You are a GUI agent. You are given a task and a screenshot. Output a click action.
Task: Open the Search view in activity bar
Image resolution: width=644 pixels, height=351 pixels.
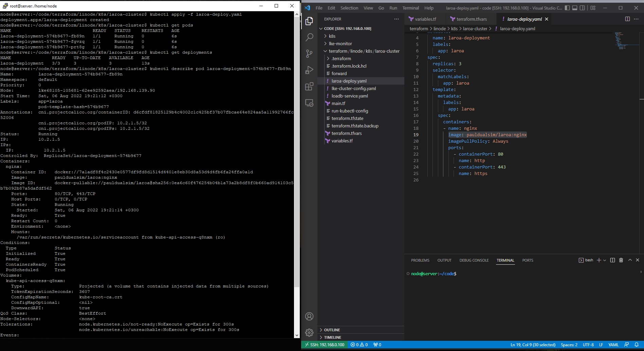(309, 37)
